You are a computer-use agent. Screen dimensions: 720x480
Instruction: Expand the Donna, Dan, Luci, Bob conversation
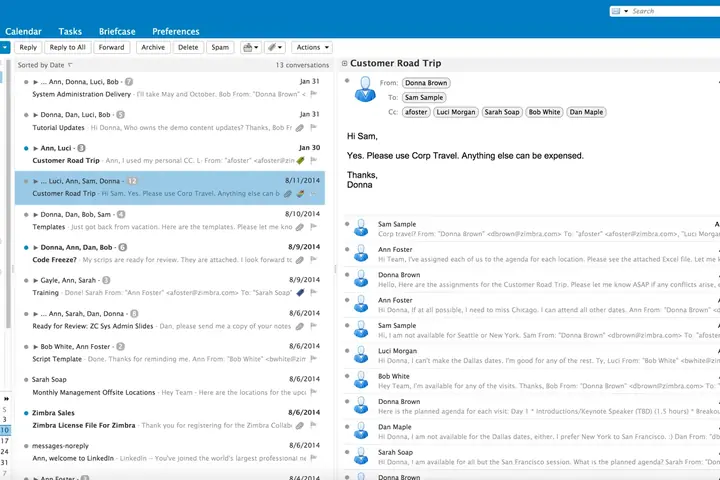(x=35, y=115)
